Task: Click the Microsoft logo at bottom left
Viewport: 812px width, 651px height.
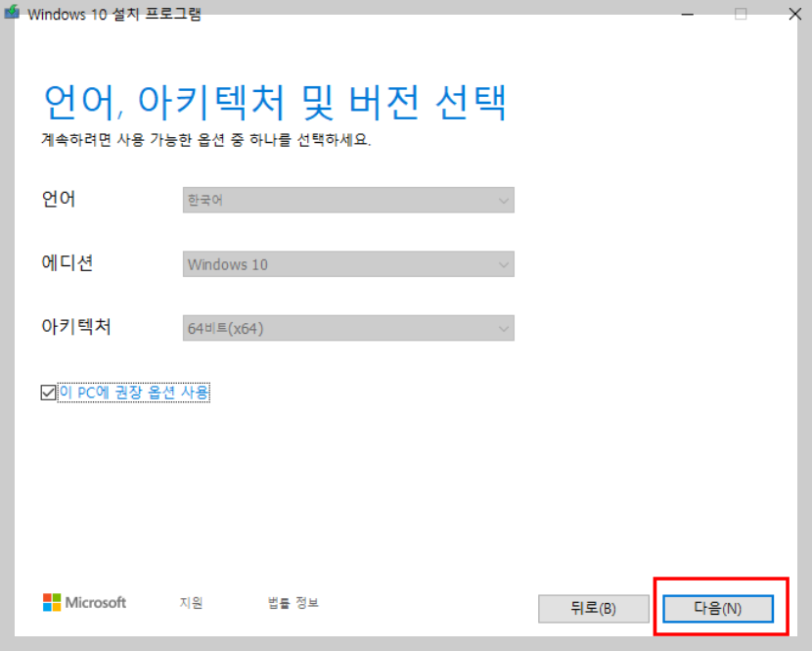Action: [84, 602]
